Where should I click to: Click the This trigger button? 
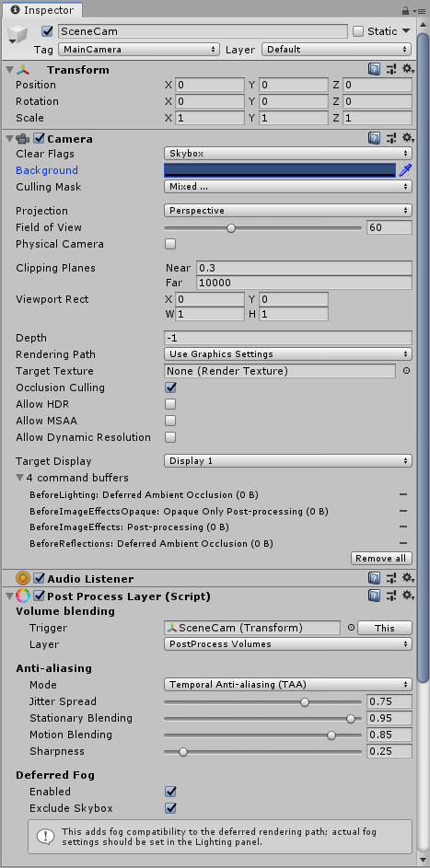pyautogui.click(x=385, y=628)
